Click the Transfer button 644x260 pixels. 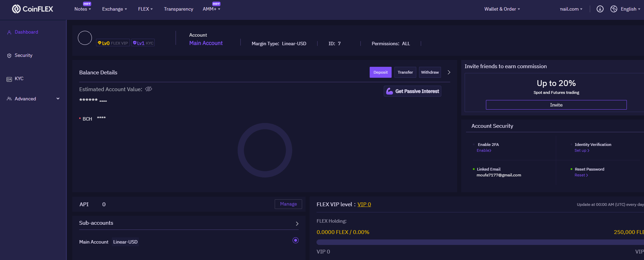(x=405, y=72)
